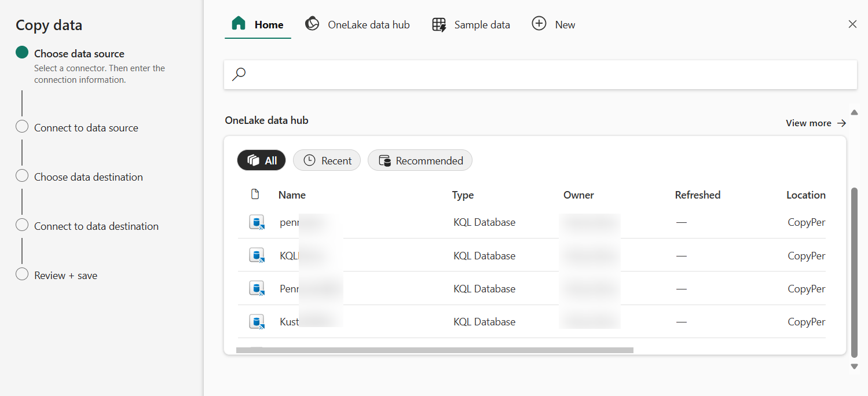Filter list by All
Viewport: 868px width, 396px height.
tap(262, 160)
